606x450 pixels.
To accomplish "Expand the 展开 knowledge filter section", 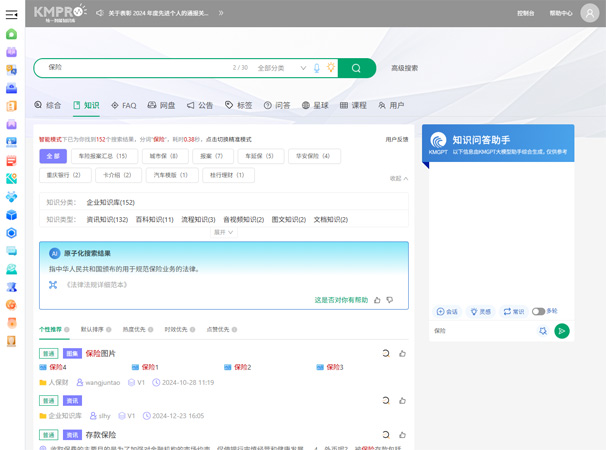I will click(x=224, y=232).
